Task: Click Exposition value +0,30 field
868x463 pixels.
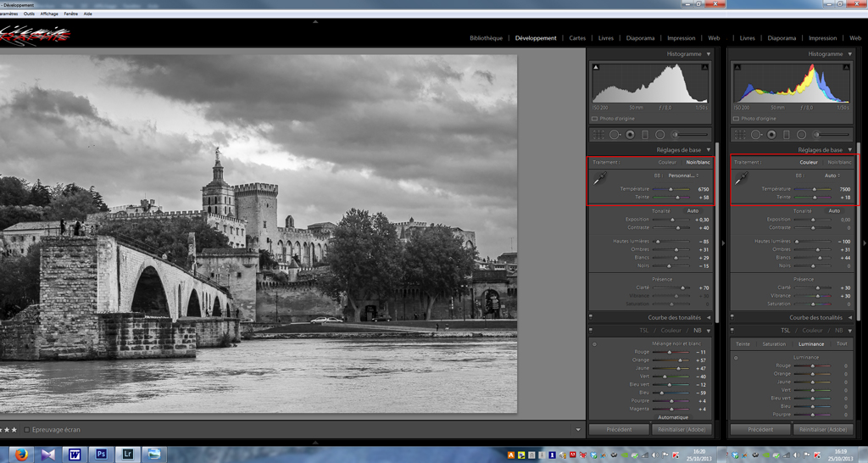Action: coord(703,220)
